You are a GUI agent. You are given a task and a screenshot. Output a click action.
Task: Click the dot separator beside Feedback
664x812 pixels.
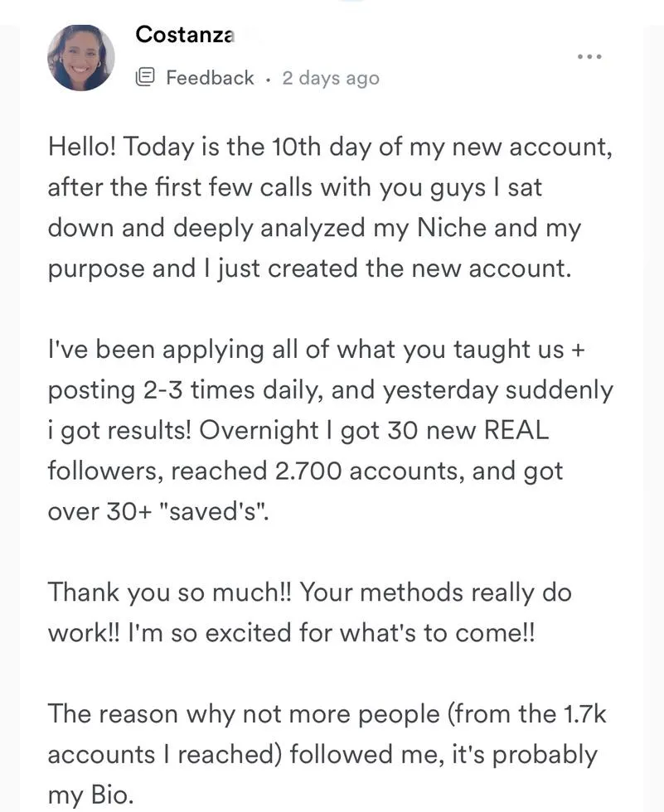coord(268,80)
